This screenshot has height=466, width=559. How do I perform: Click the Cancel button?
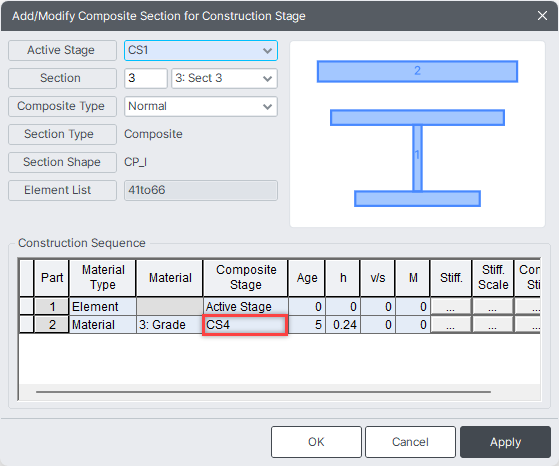(x=410, y=442)
